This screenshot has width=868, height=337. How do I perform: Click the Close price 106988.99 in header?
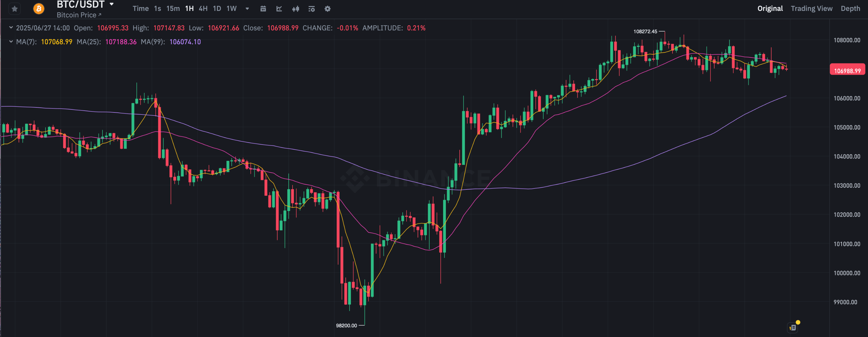pos(283,28)
